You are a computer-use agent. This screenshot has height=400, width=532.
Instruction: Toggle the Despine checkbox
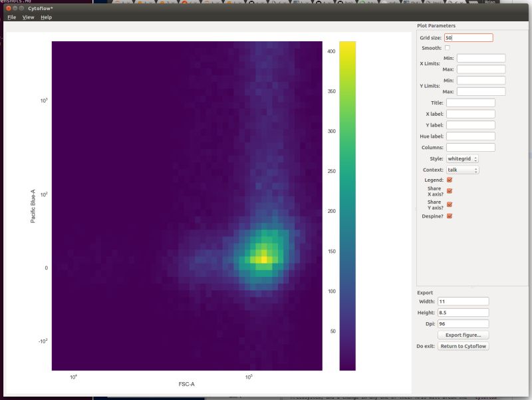[450, 216]
